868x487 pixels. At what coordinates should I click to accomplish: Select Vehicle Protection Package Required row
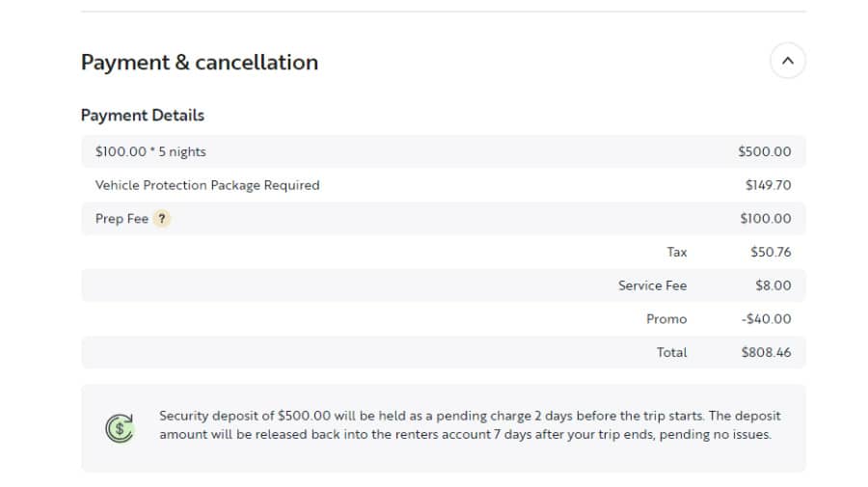[444, 185]
